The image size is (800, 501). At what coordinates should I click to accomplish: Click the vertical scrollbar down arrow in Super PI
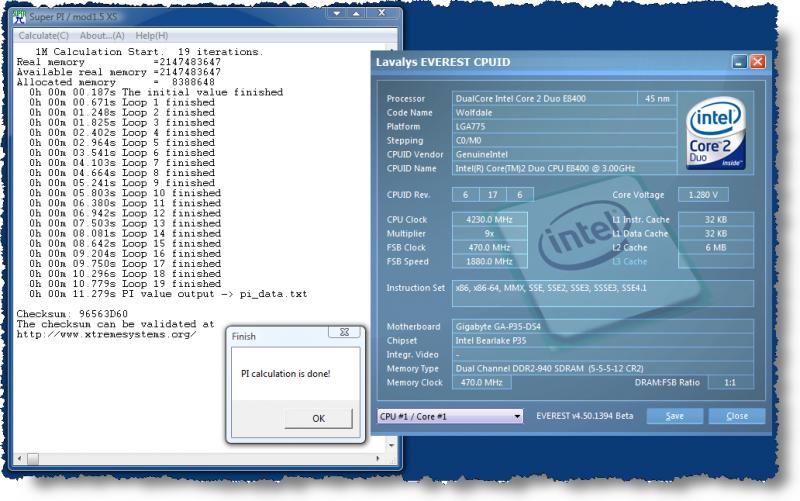coord(391,445)
